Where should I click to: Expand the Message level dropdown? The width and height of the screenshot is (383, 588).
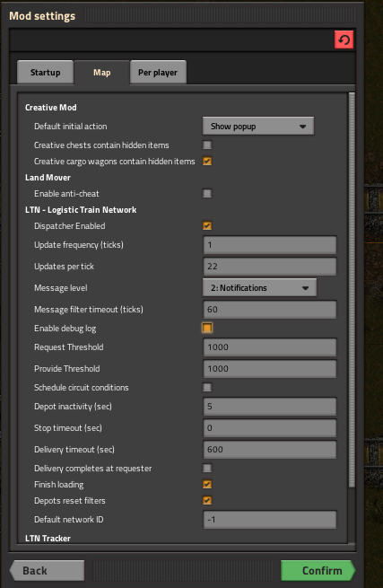[260, 288]
